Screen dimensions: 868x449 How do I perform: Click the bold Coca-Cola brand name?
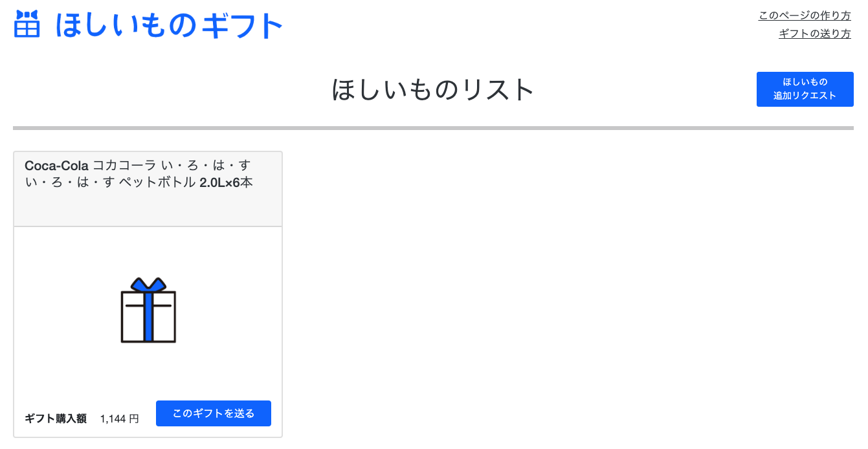point(56,166)
